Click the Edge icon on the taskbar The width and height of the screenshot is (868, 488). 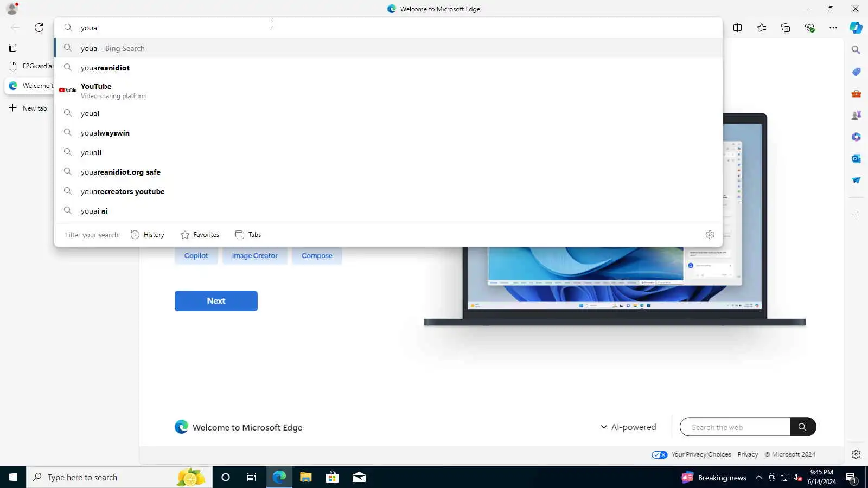[279, 477]
